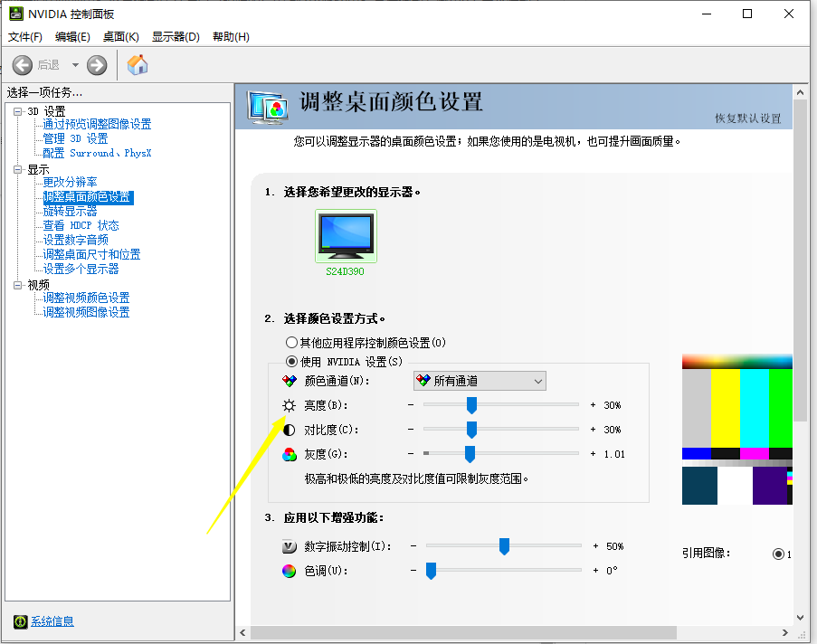Open 管理 3D 设置 task

pos(75,138)
